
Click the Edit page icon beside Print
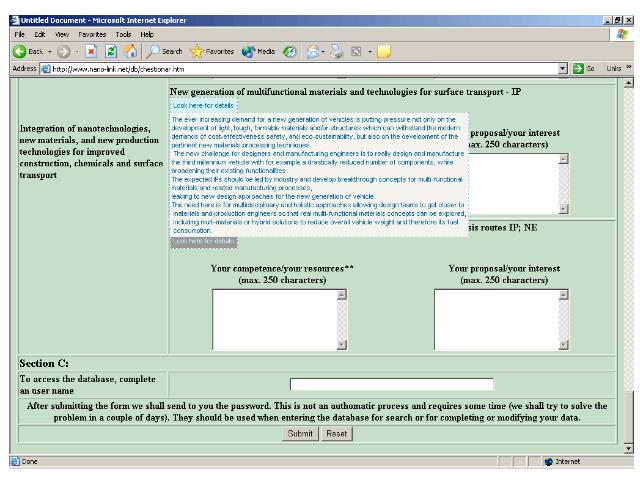pyautogui.click(x=356, y=51)
